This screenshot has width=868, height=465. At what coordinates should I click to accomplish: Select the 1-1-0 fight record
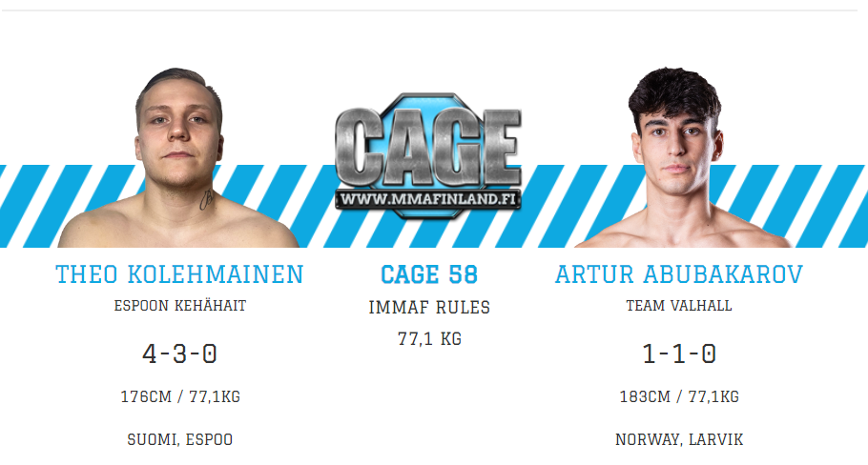tap(679, 354)
